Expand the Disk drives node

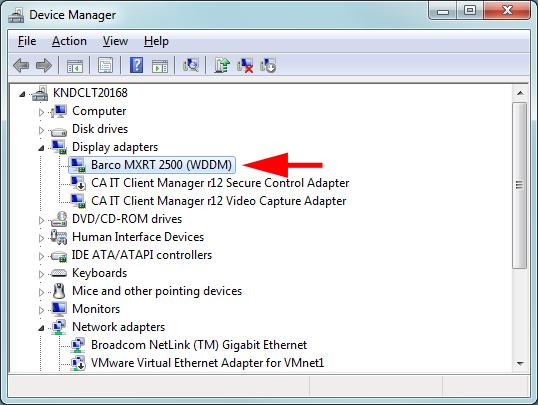pyautogui.click(x=41, y=130)
